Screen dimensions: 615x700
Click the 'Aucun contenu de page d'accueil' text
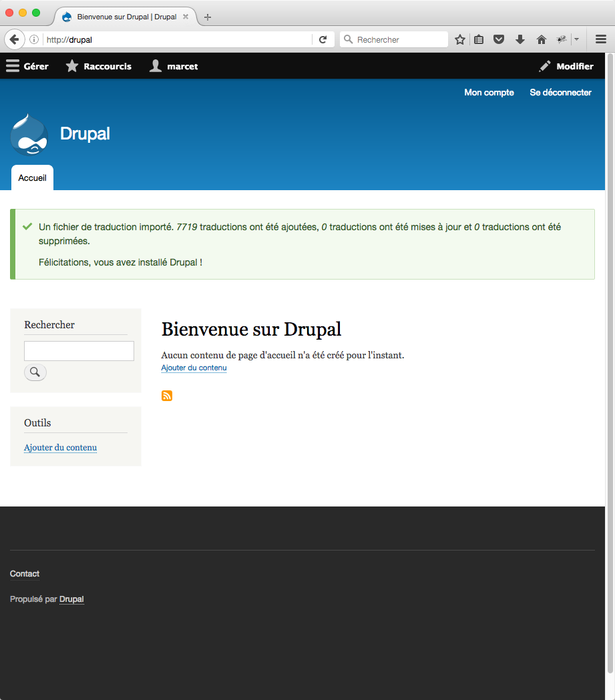[282, 355]
